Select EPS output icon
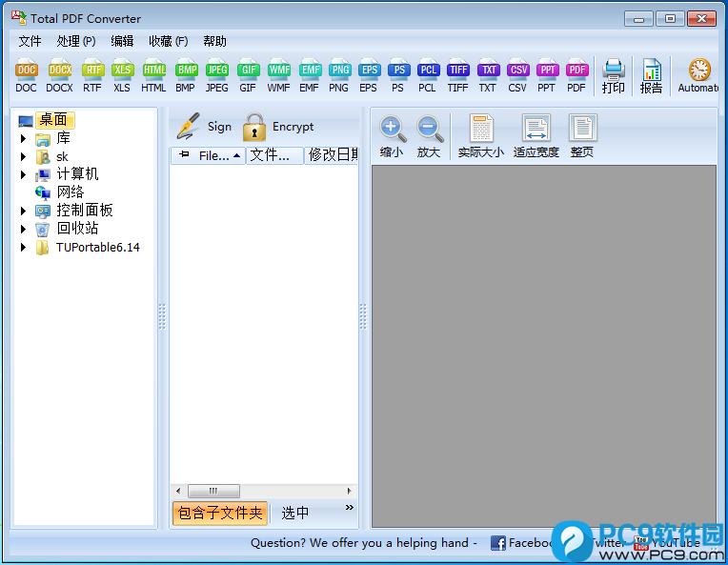728x565 pixels. pyautogui.click(x=369, y=75)
